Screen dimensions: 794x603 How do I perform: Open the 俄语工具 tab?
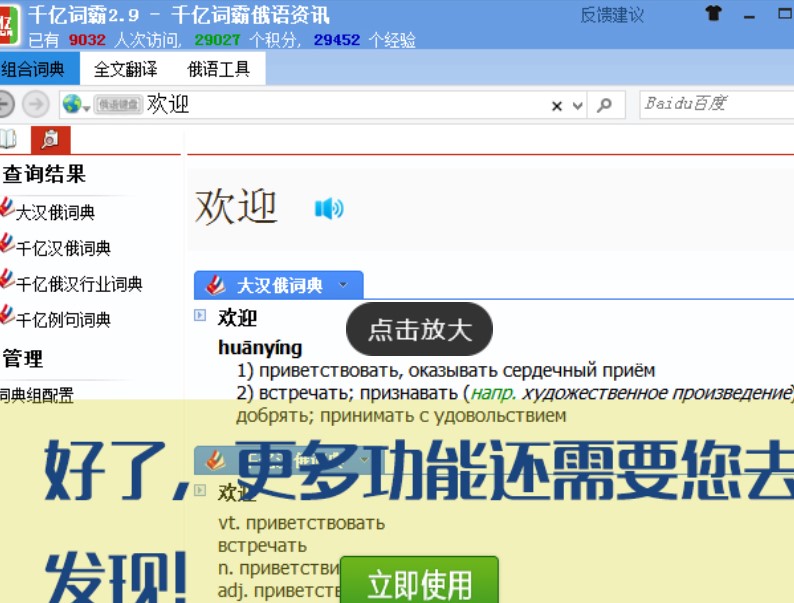tap(219, 68)
